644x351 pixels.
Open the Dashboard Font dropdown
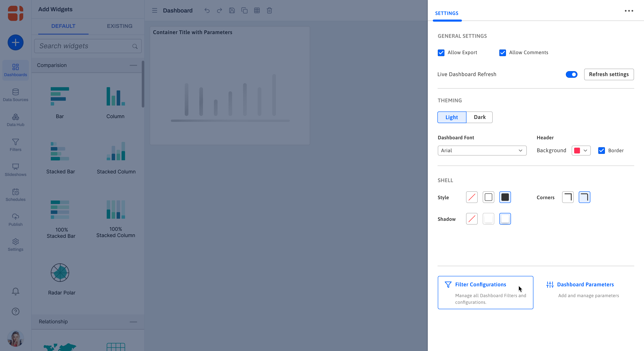tap(482, 151)
